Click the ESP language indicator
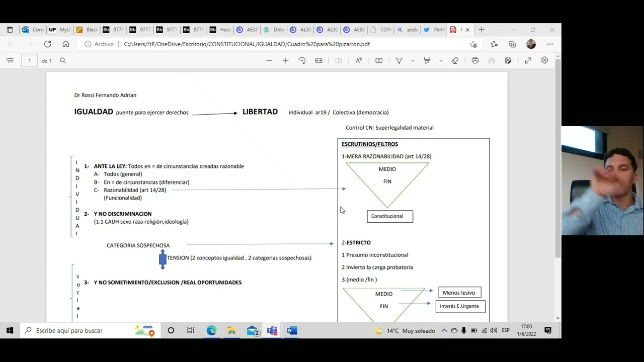 point(506,330)
